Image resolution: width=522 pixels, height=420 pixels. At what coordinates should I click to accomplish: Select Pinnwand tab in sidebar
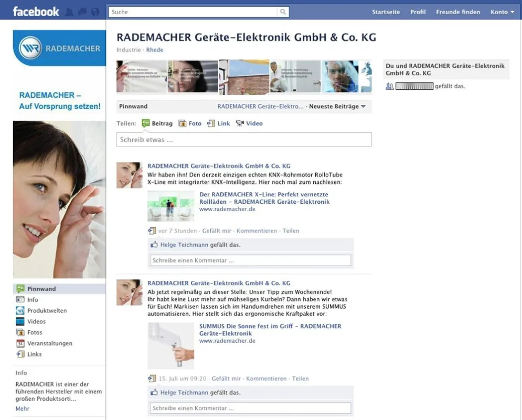coord(59,289)
